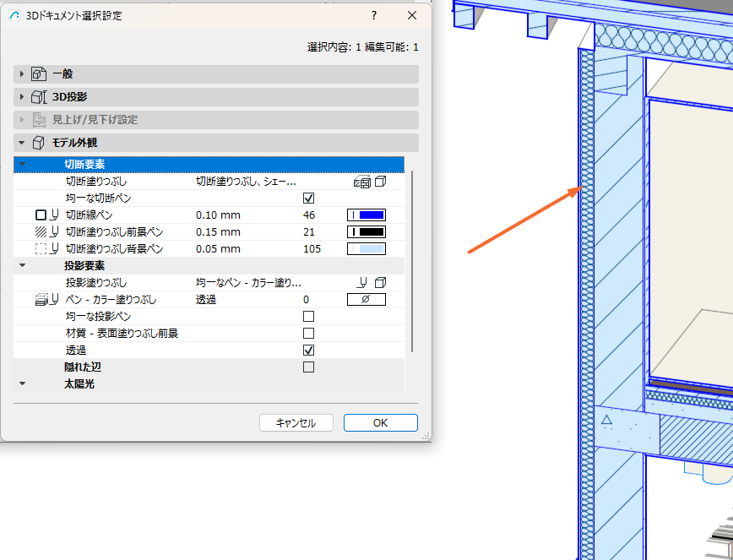Click the 見上げ/見下げ設定 panel icon
The image size is (733, 560).
click(39, 120)
